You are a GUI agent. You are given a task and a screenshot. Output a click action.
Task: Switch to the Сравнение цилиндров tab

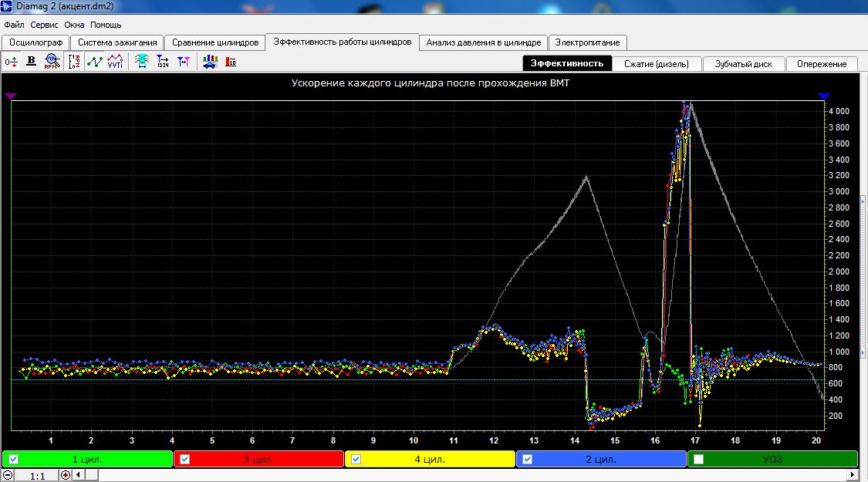[215, 42]
